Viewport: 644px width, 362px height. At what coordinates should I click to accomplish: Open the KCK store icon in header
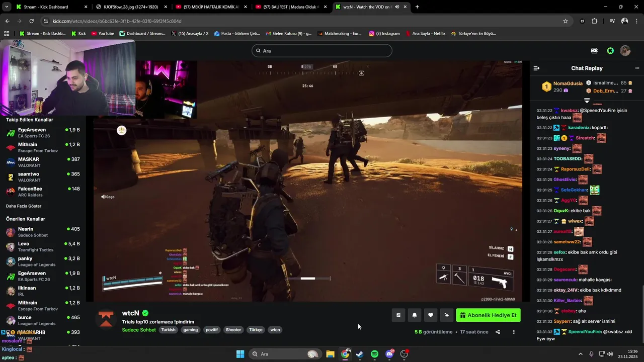tap(594, 51)
